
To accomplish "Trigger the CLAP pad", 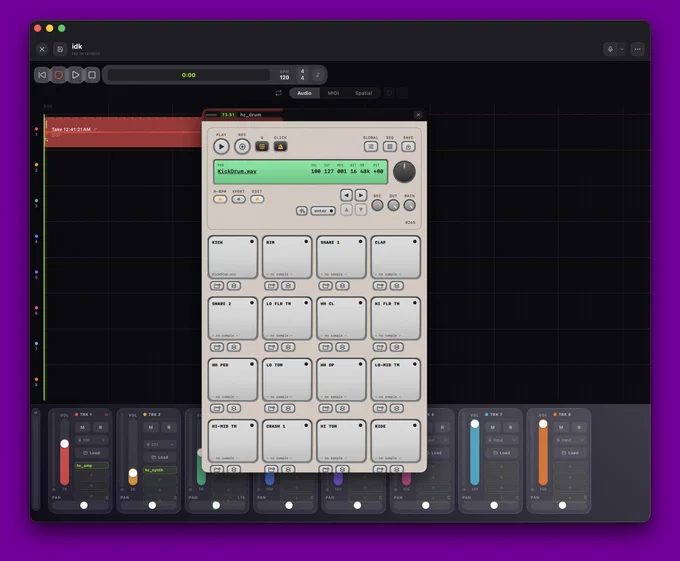I will coord(396,257).
